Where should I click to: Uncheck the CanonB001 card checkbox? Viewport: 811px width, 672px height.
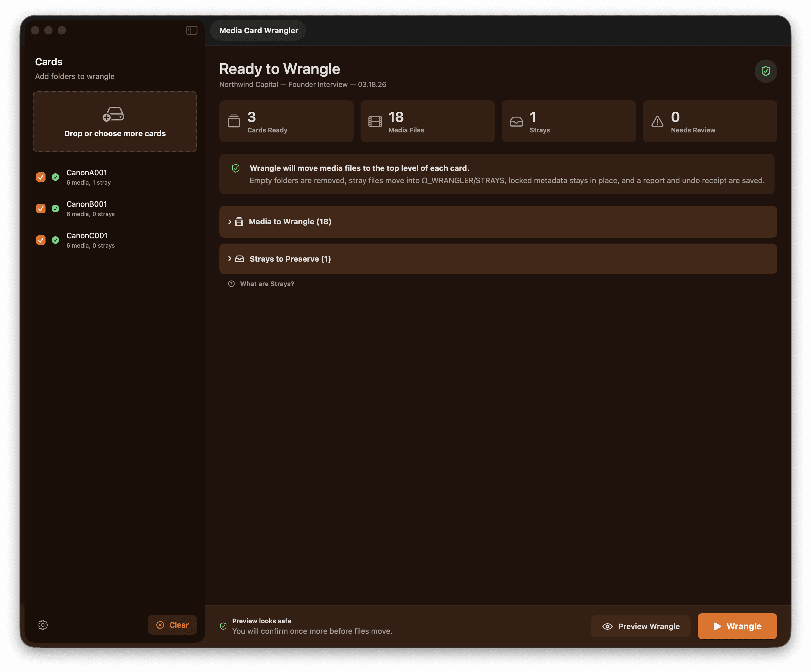coord(41,209)
